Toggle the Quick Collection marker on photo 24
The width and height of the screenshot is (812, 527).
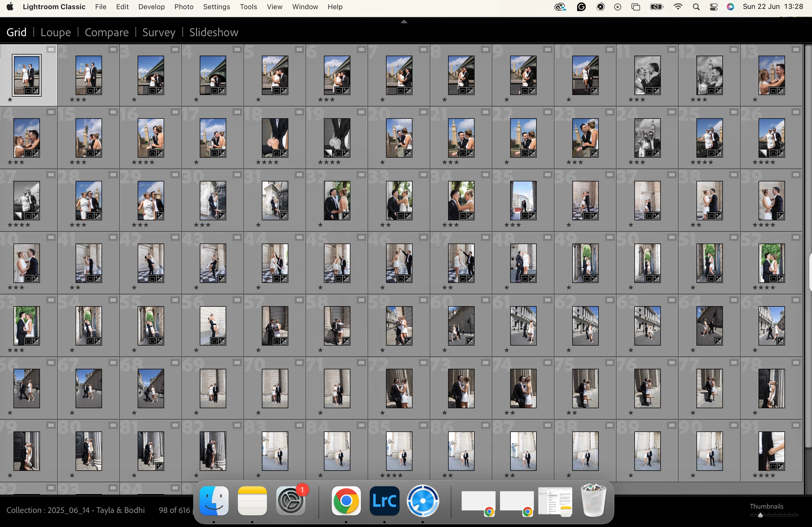coord(672,112)
